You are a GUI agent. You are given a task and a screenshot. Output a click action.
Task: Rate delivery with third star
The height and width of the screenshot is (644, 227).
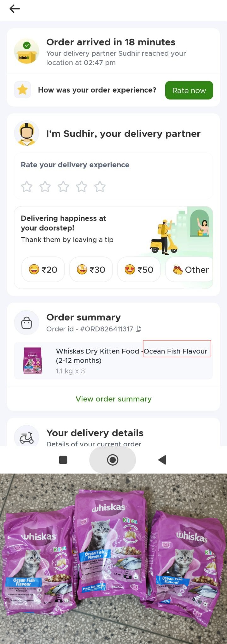(x=63, y=187)
